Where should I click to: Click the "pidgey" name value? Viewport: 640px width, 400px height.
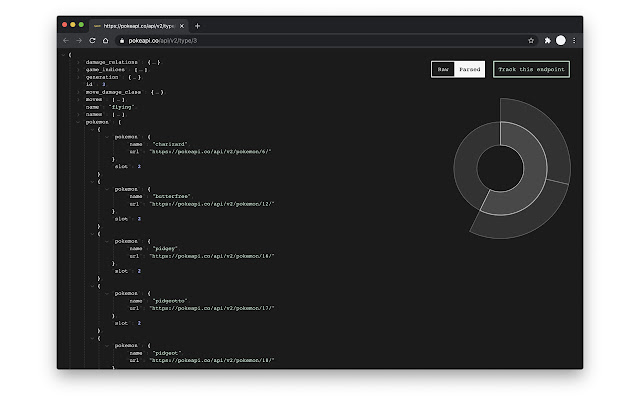[x=165, y=249]
